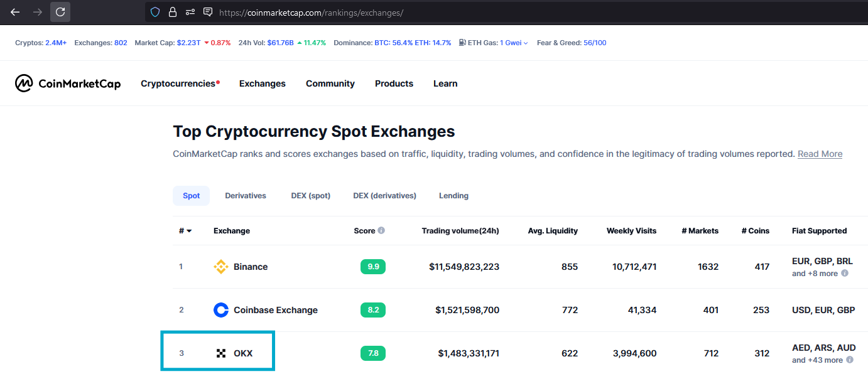
Task: Open the tracking protection shield icon
Action: 155,12
